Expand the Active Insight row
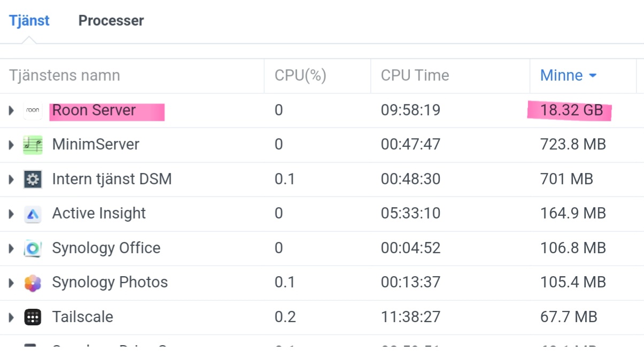This screenshot has width=644, height=359. [11, 214]
